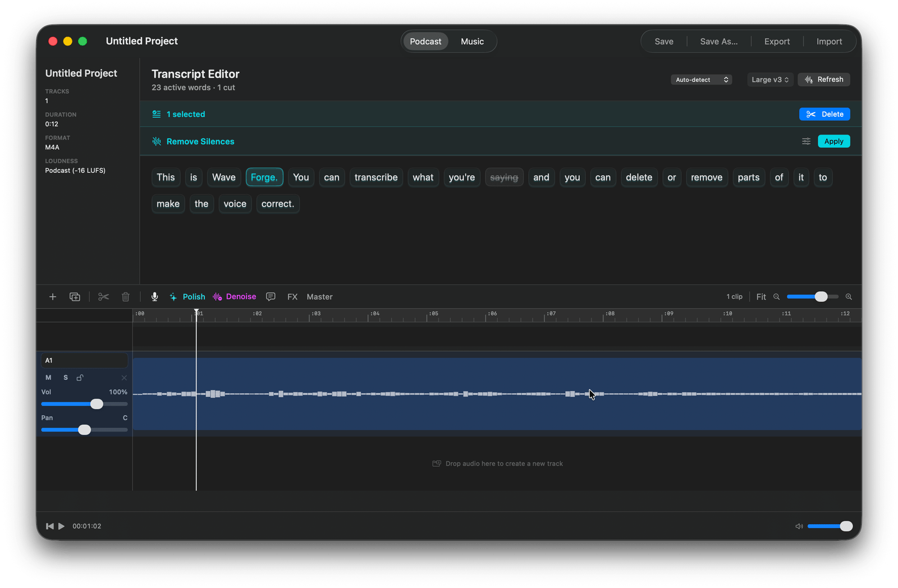Open the transcript speech bubble icon

[x=271, y=297]
